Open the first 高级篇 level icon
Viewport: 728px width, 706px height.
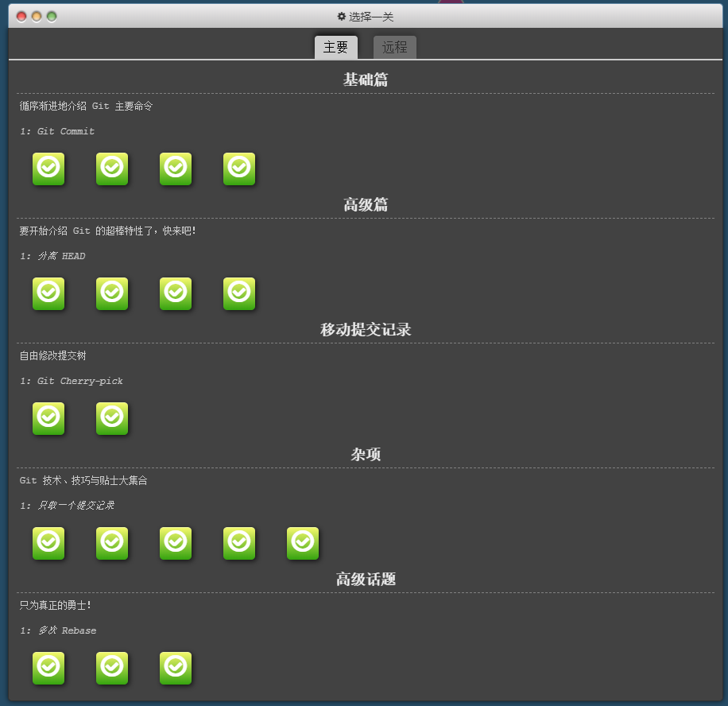(48, 293)
